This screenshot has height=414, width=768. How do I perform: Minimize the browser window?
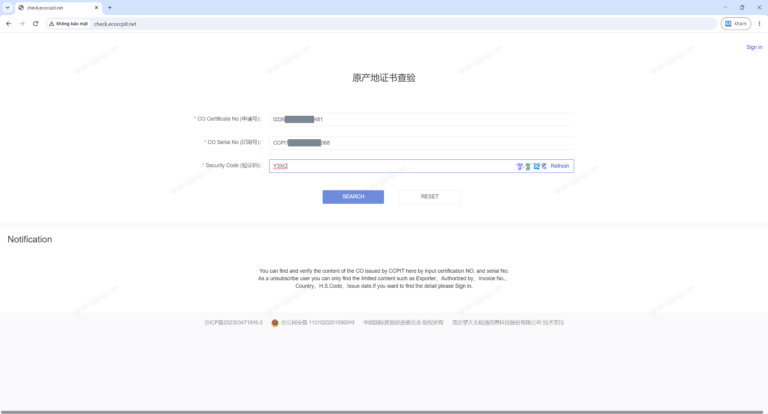(x=725, y=7)
